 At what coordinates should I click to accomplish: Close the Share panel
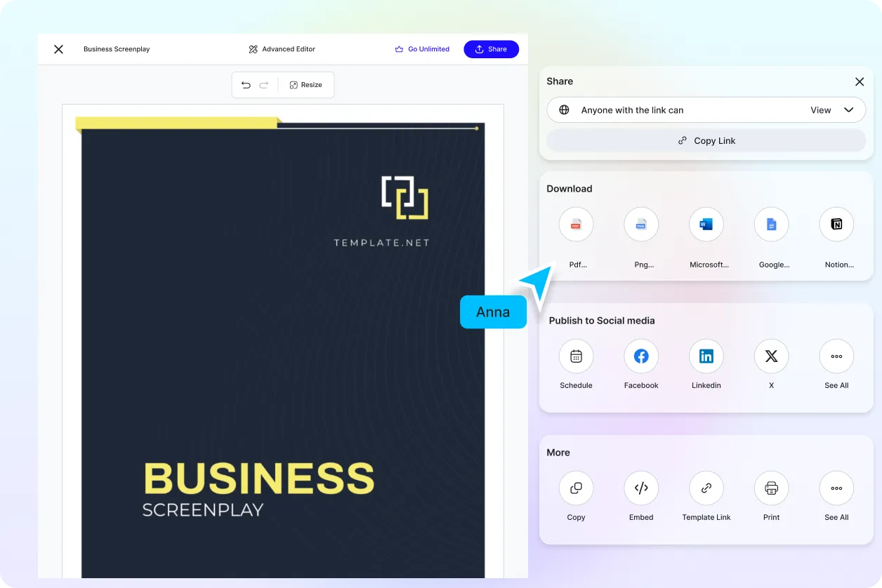click(x=859, y=81)
